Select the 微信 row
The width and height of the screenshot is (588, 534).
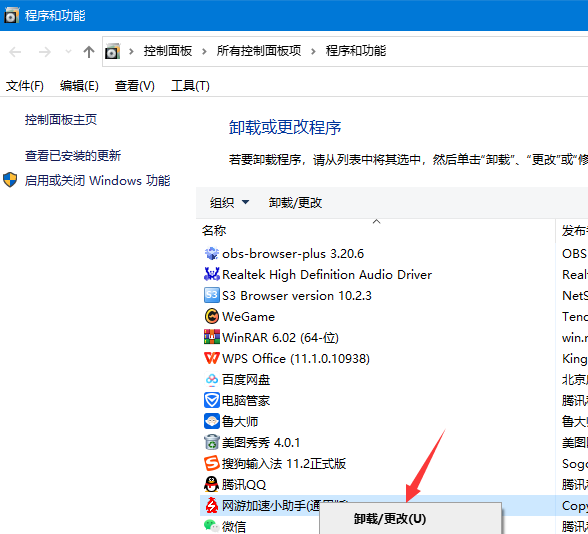[x=259, y=526]
